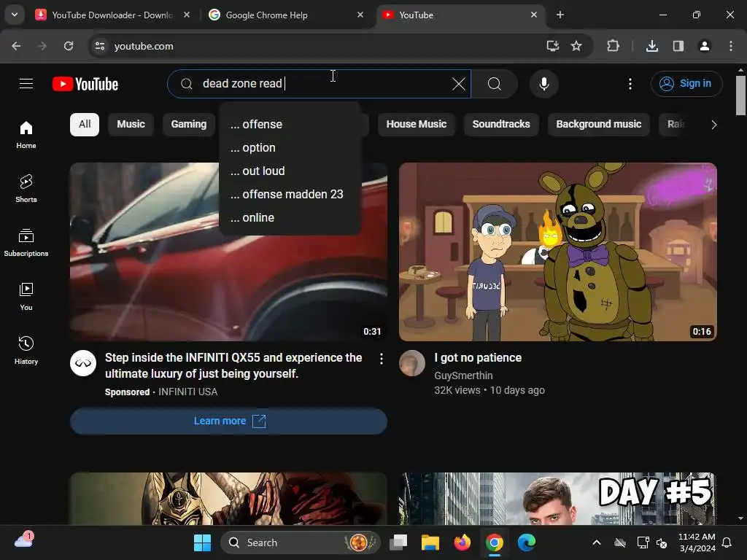Select the House Music chip
The height and width of the screenshot is (560, 747).
point(417,124)
